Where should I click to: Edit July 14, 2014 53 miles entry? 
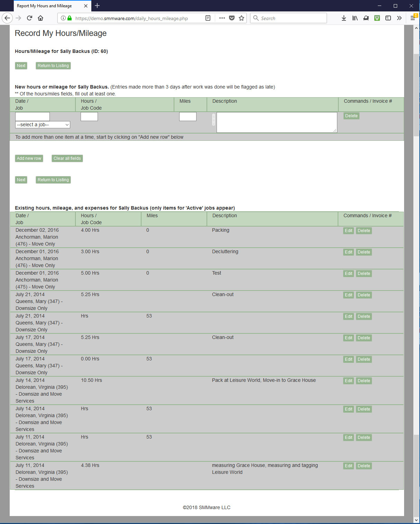[x=348, y=409]
